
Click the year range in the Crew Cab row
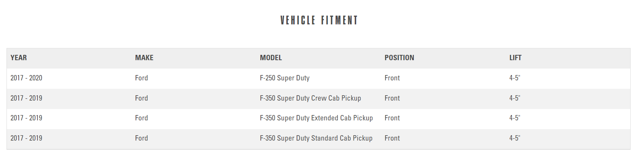(26, 98)
